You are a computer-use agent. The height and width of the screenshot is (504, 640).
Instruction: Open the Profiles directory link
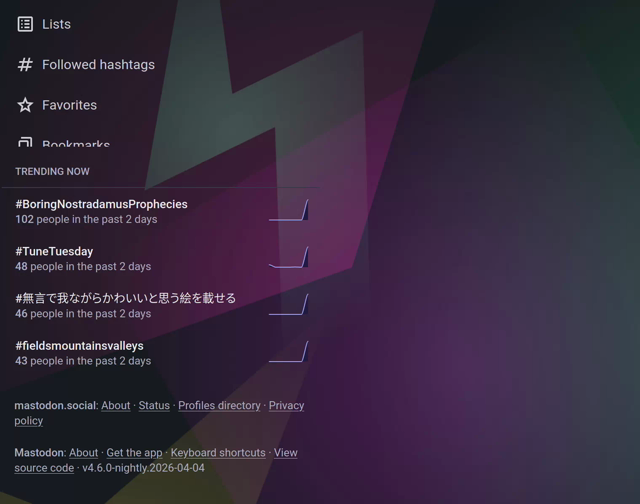219,405
